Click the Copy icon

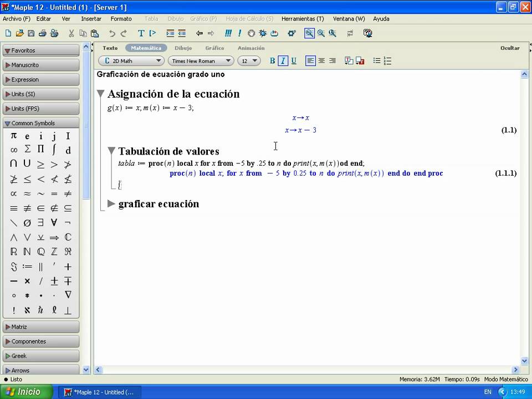83,33
